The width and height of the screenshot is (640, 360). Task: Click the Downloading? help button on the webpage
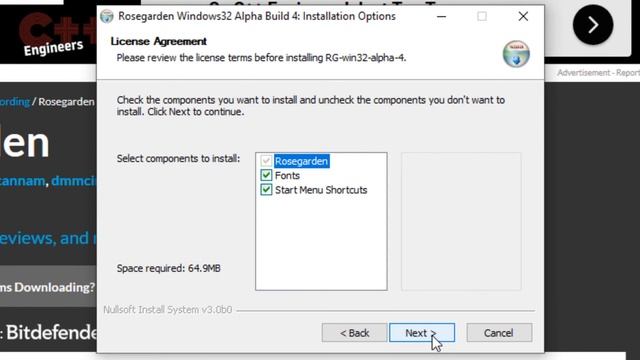coord(48,287)
